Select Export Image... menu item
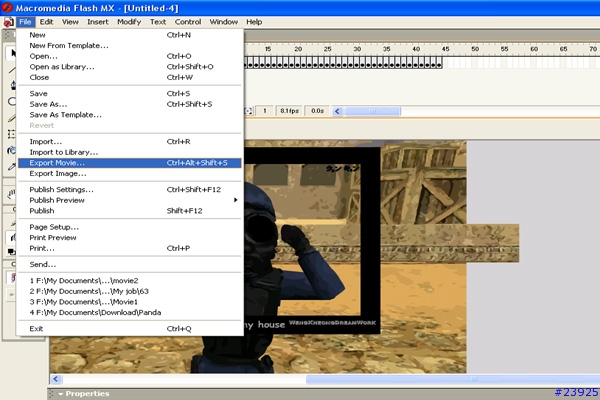Image resolution: width=600 pixels, height=400 pixels. [130, 174]
